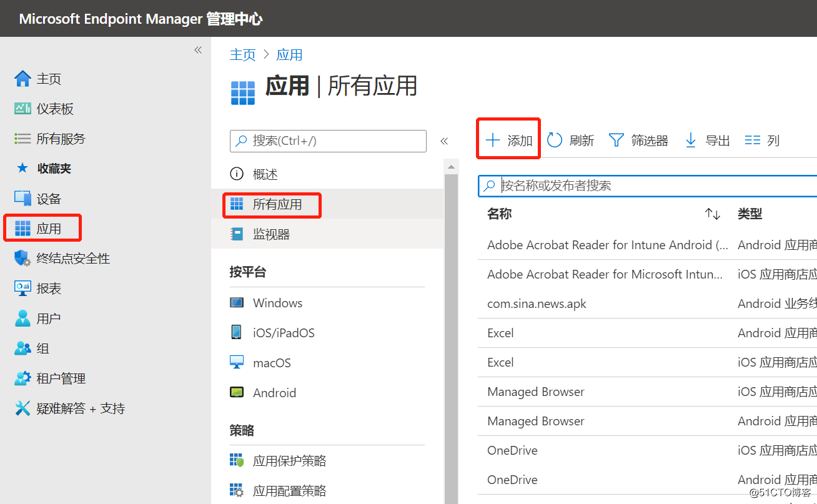817x504 pixels.
Task: Click the 收藏夹 star icon
Action: 22,168
